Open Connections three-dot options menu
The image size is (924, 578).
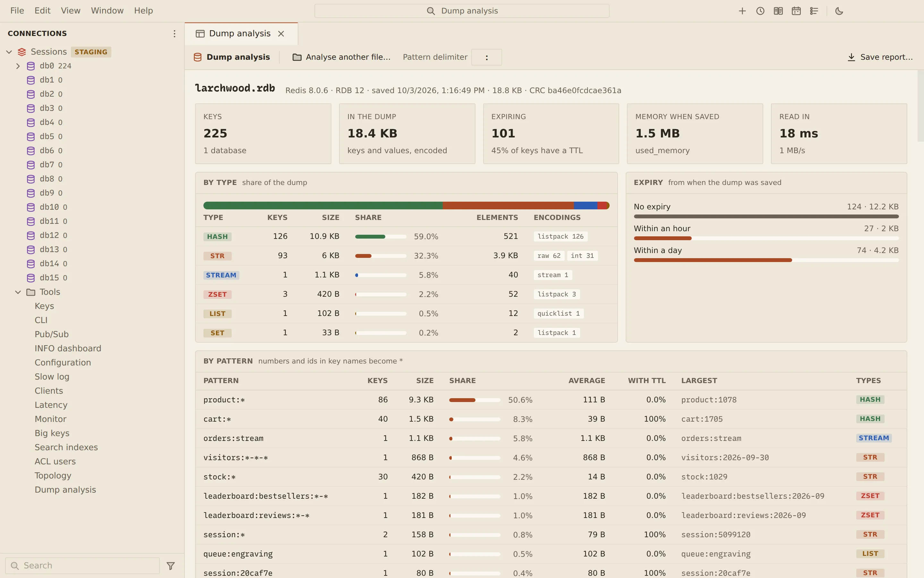(174, 34)
